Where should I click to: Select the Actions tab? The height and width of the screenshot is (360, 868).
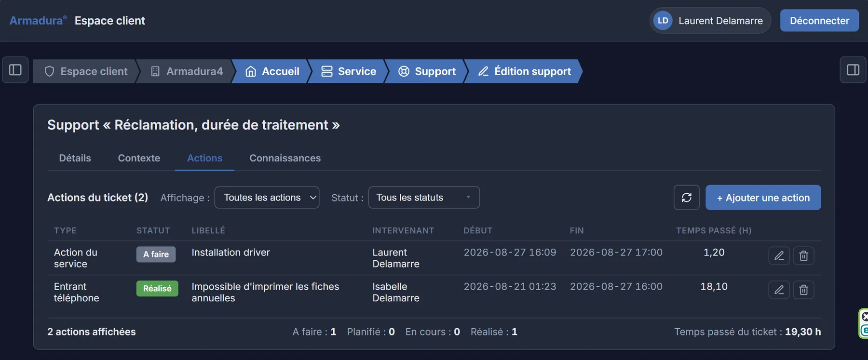(204, 158)
